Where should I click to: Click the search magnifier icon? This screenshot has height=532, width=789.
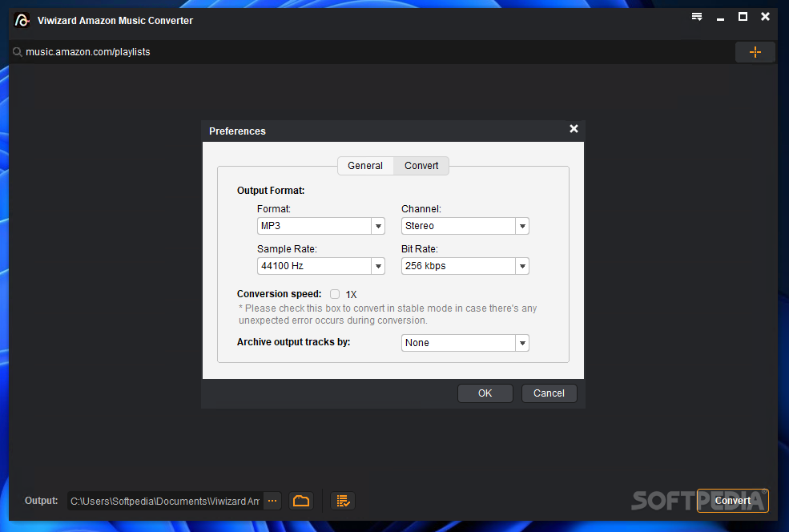pos(17,52)
